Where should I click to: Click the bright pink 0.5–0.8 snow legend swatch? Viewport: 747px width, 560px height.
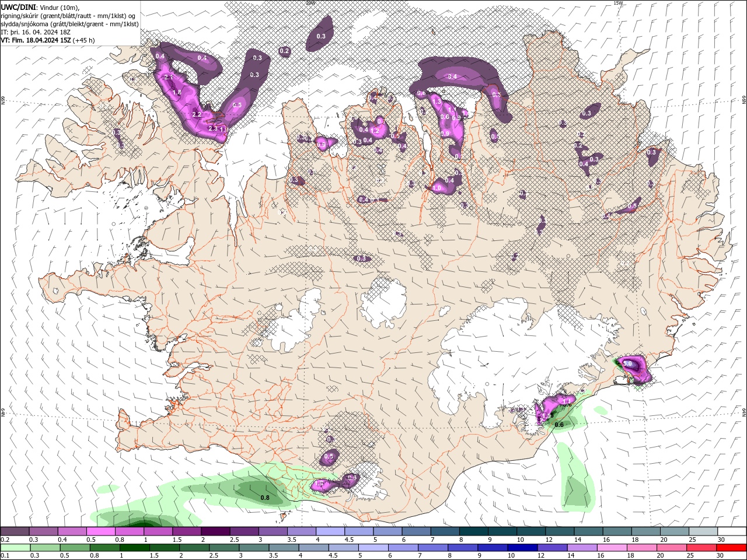point(100,531)
